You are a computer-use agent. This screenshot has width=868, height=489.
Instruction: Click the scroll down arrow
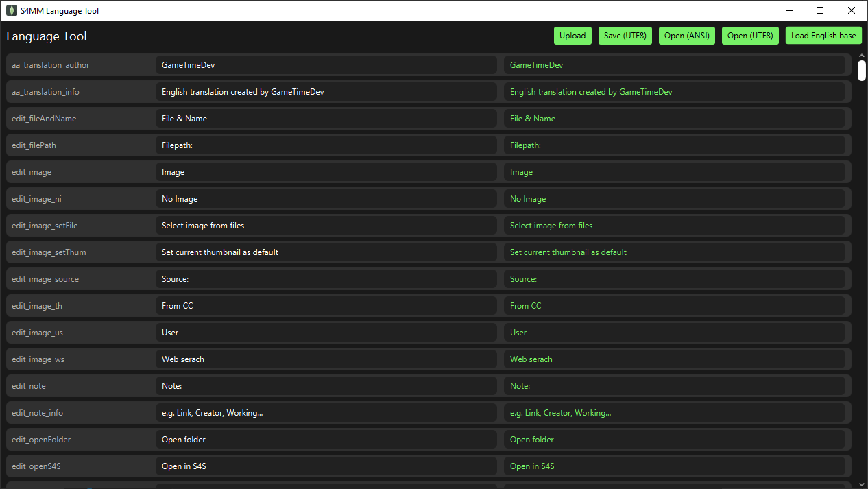click(861, 484)
